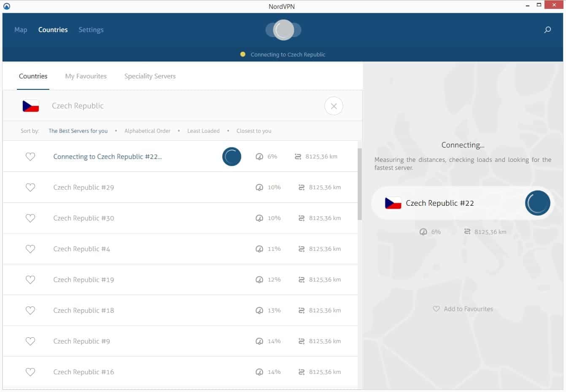The width and height of the screenshot is (566, 392).
Task: Favourite Czech Republic #19 heart icon
Action: (x=30, y=280)
